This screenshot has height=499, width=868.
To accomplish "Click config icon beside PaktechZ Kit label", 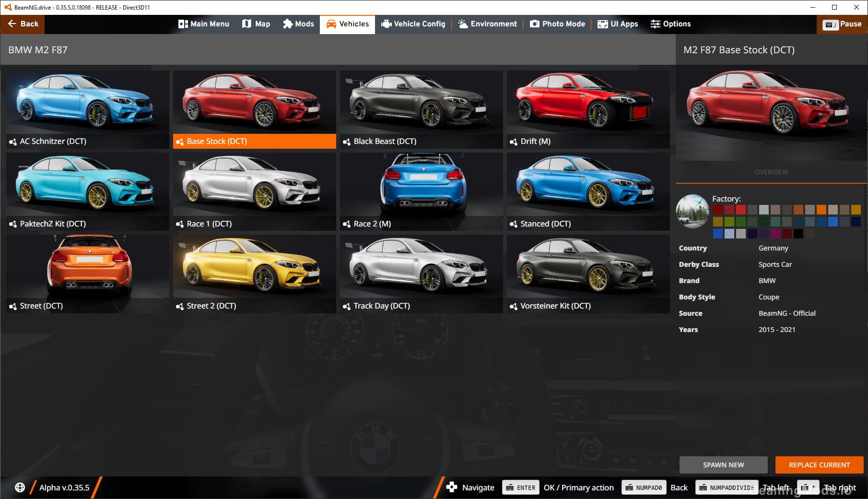I will coord(13,224).
